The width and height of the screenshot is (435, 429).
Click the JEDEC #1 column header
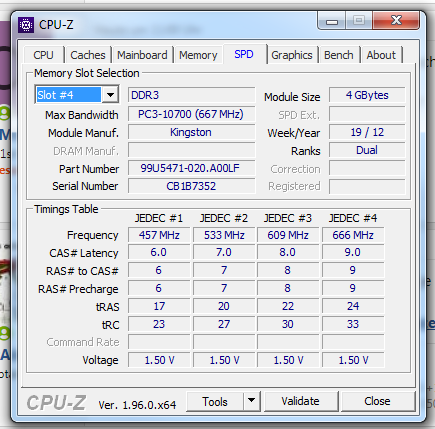(159, 218)
